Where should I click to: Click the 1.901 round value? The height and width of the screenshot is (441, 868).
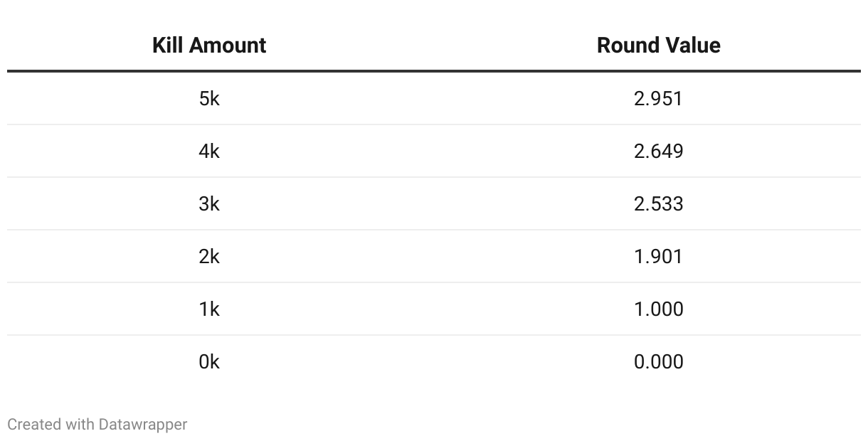(658, 256)
